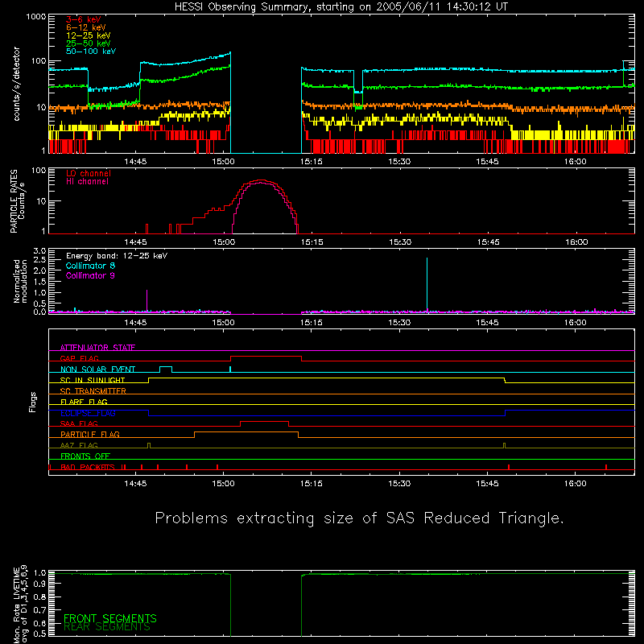Click the Flags axis label

pyautogui.click(x=32, y=402)
